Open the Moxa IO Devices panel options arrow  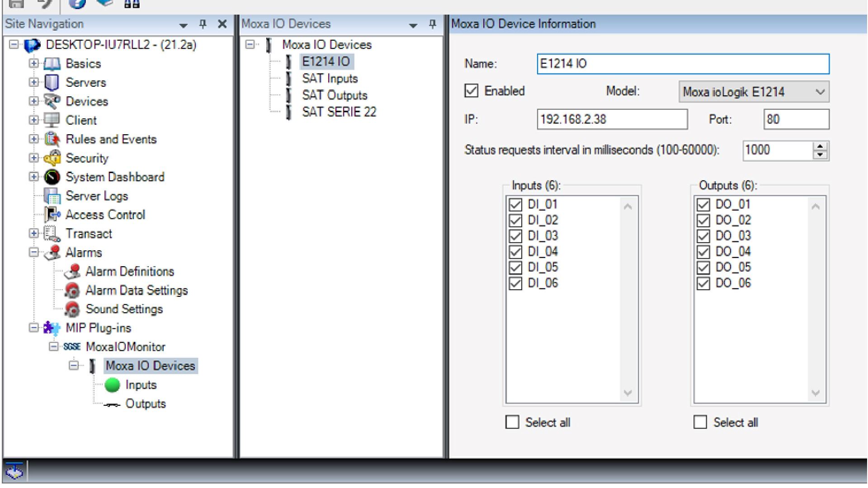pos(413,25)
